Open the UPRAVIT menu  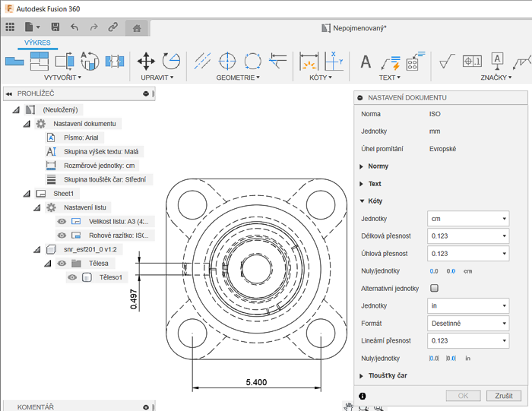(157, 77)
